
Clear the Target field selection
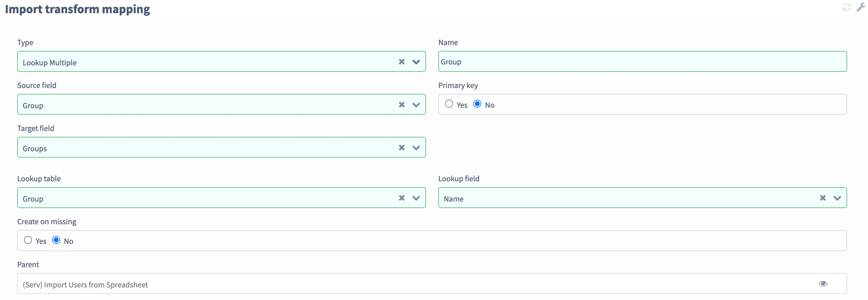pyautogui.click(x=401, y=148)
